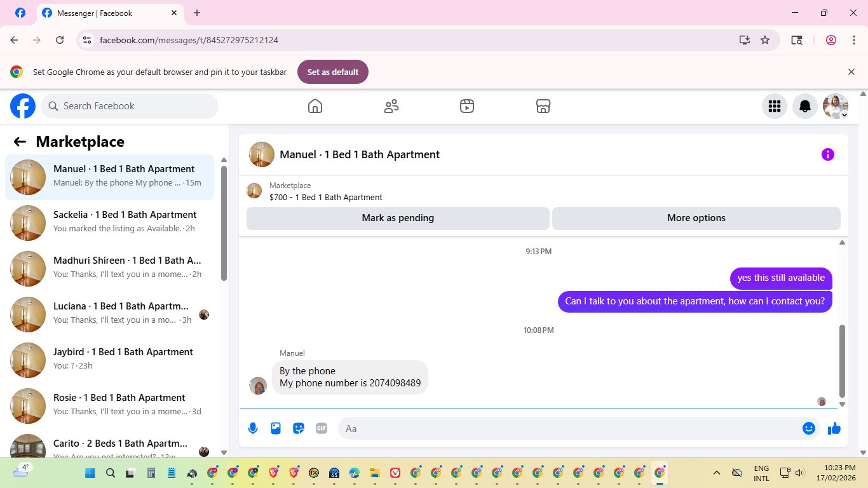The image size is (868, 488).
Task: View site information icon in address bar
Action: click(x=88, y=40)
